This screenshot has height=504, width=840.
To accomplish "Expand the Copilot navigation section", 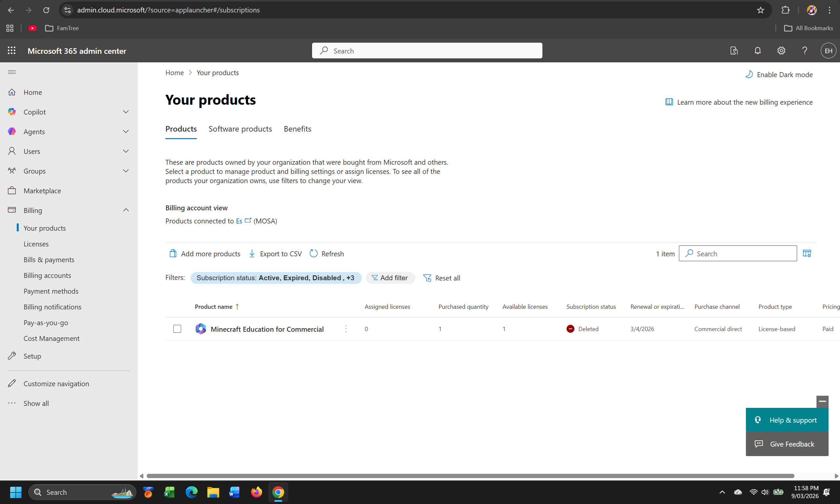I will (126, 112).
